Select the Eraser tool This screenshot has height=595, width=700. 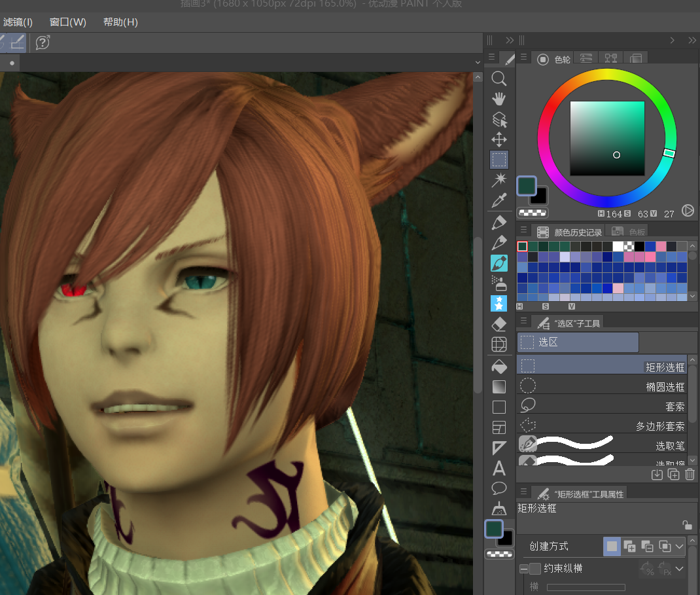point(499,324)
